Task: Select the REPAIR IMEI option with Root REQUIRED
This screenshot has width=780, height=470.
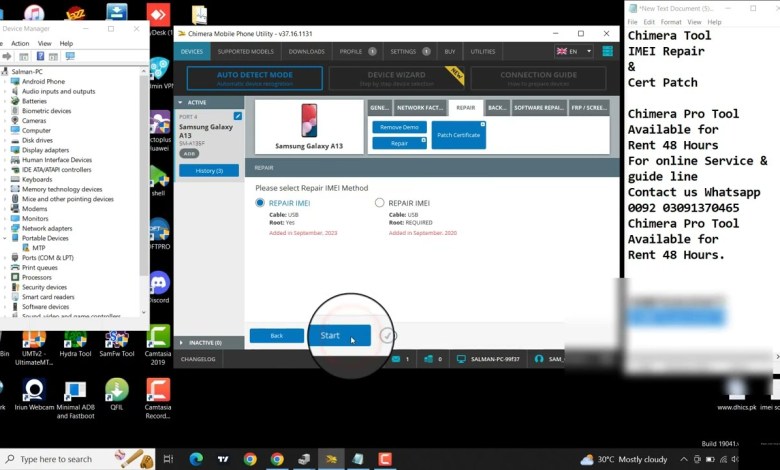Action: pos(379,203)
